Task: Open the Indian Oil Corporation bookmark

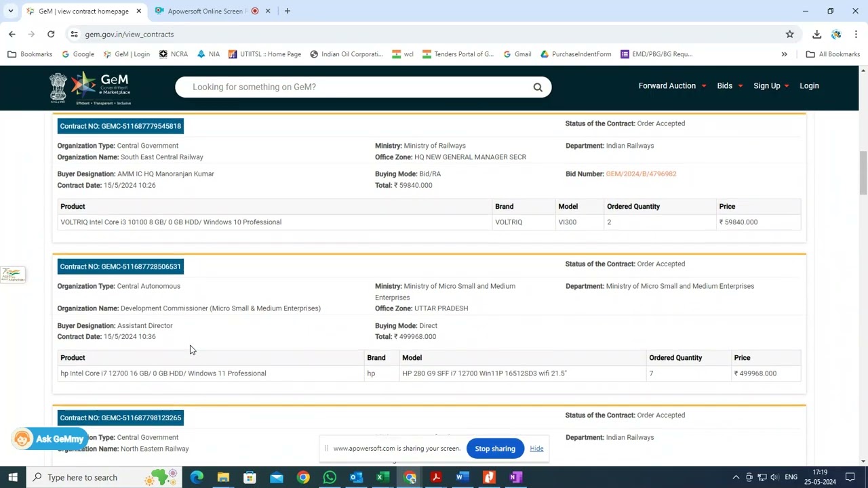Action: click(347, 54)
